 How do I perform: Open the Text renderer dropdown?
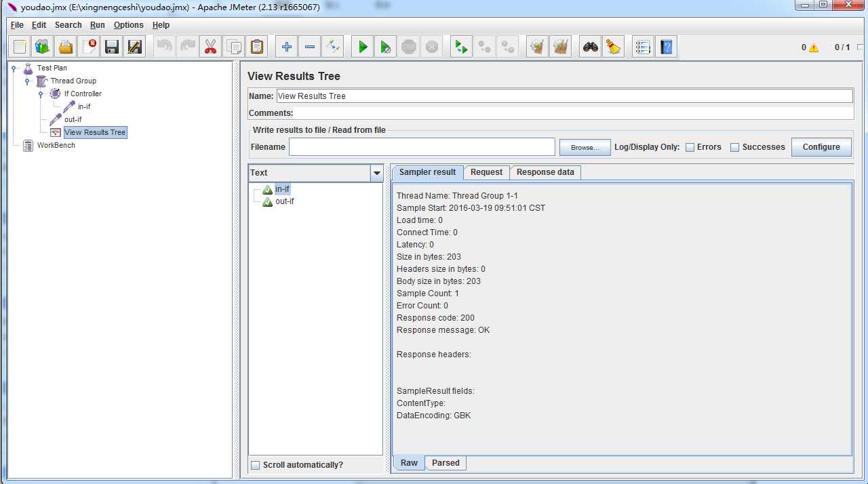pyautogui.click(x=377, y=173)
